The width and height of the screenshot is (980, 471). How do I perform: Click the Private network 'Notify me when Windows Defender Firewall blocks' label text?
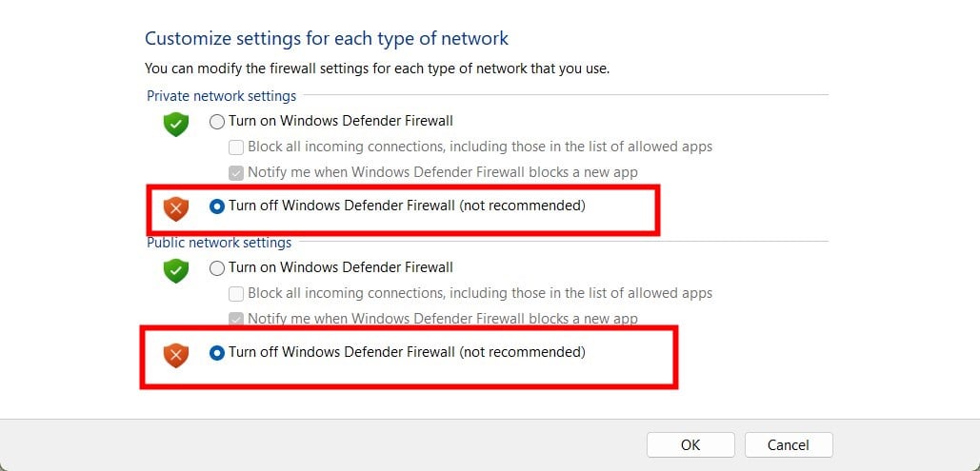[442, 172]
